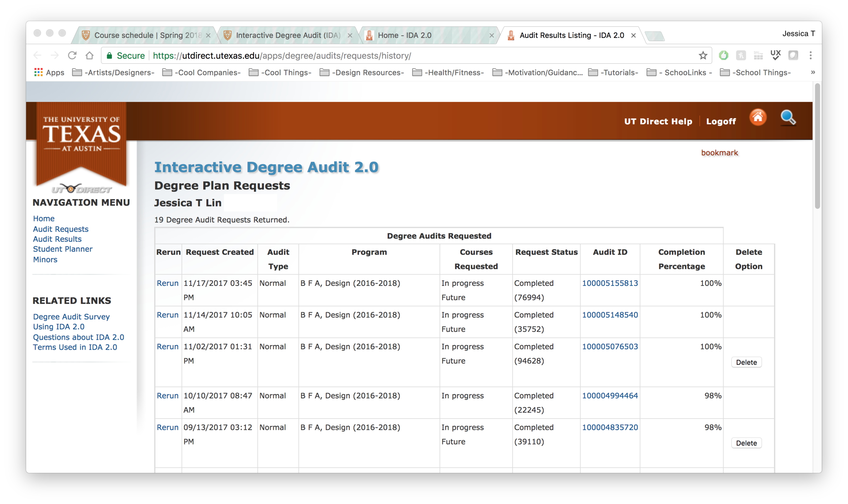Click the bookmark link below header
This screenshot has width=848, height=504.
[x=719, y=153]
